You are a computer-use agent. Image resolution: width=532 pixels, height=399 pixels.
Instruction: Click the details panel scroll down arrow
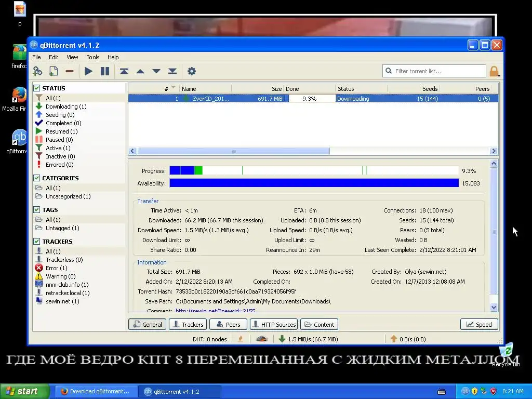point(494,308)
